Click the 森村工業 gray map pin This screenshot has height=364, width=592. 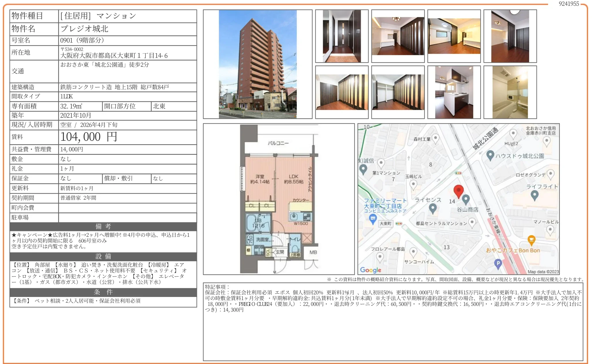click(435, 138)
